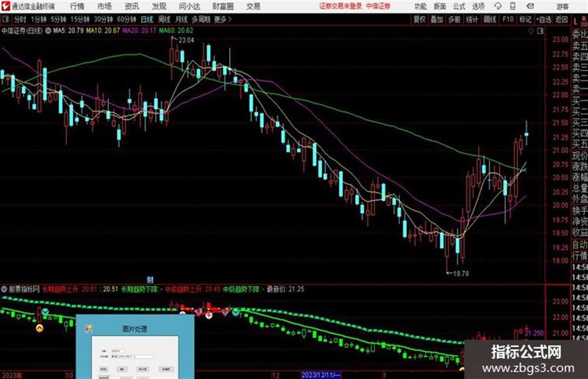588x379 pixels.
Task: Click the 中信证券 broker link
Action: (x=378, y=6)
